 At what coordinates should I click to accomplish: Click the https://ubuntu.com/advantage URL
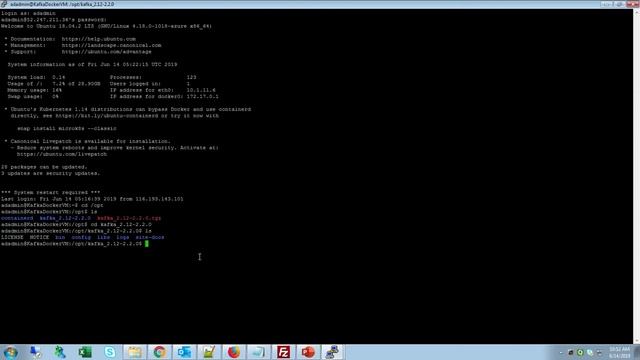[107, 52]
